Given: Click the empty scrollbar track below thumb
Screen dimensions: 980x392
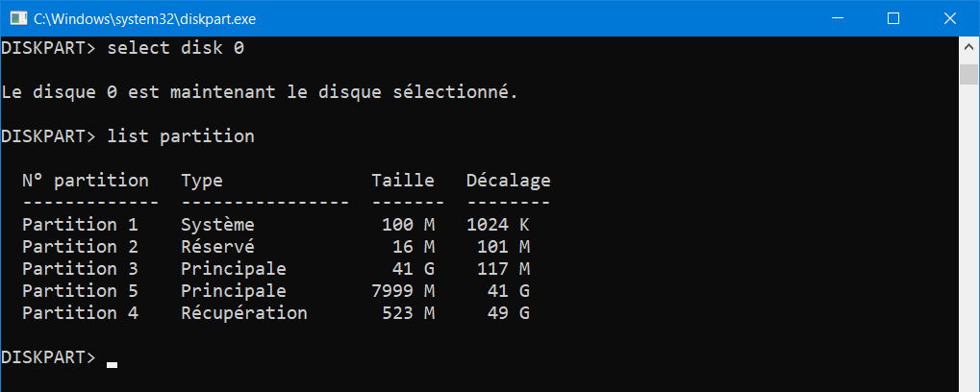Looking at the screenshot, I should tap(968, 237).
